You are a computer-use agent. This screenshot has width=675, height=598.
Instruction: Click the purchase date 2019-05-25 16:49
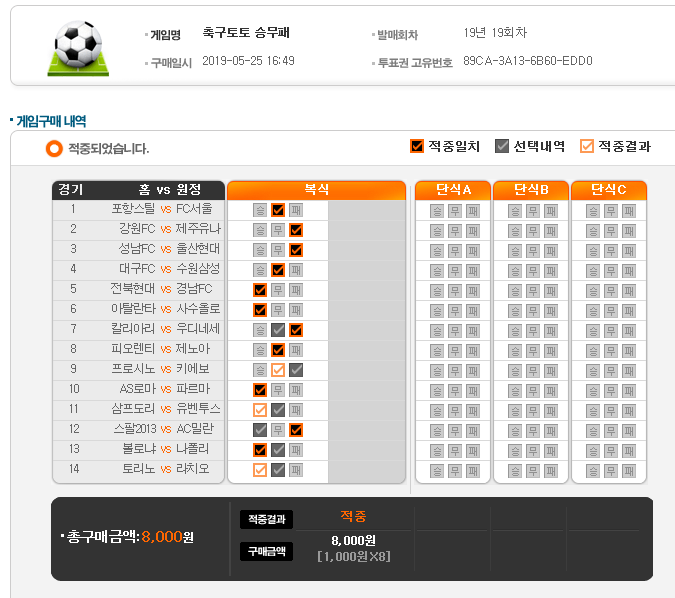(248, 61)
